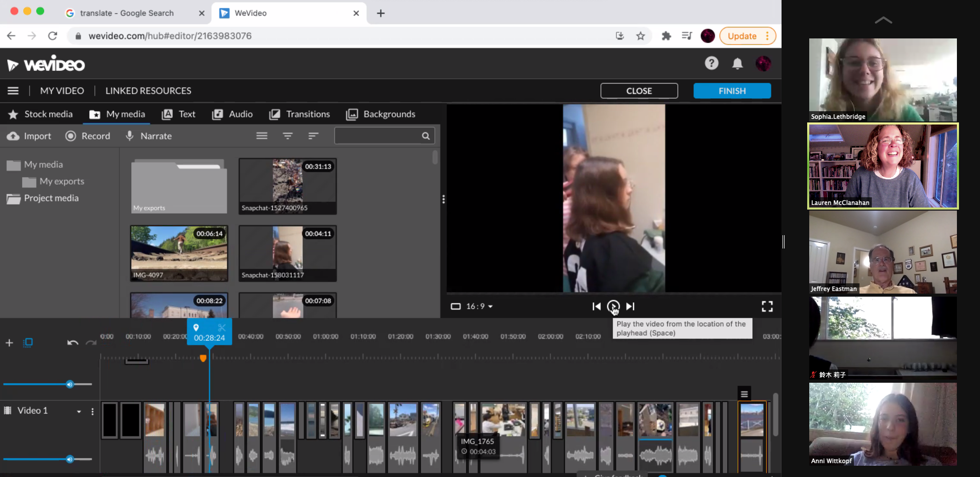The width and height of the screenshot is (980, 477).
Task: Select Project media folder in tree
Action: [43, 198]
